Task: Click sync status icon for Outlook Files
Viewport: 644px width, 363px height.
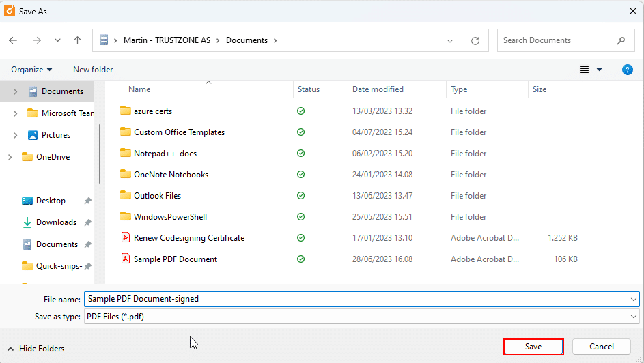Action: (x=300, y=196)
